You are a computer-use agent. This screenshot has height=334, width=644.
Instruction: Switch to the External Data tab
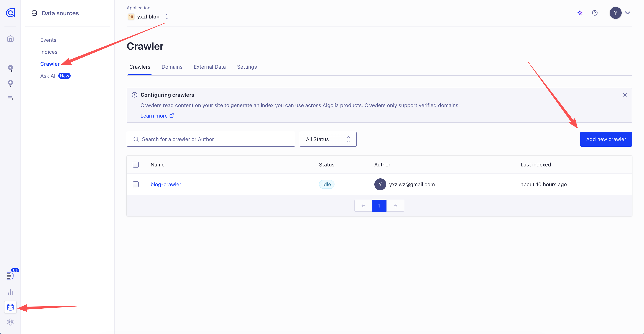coord(209,67)
